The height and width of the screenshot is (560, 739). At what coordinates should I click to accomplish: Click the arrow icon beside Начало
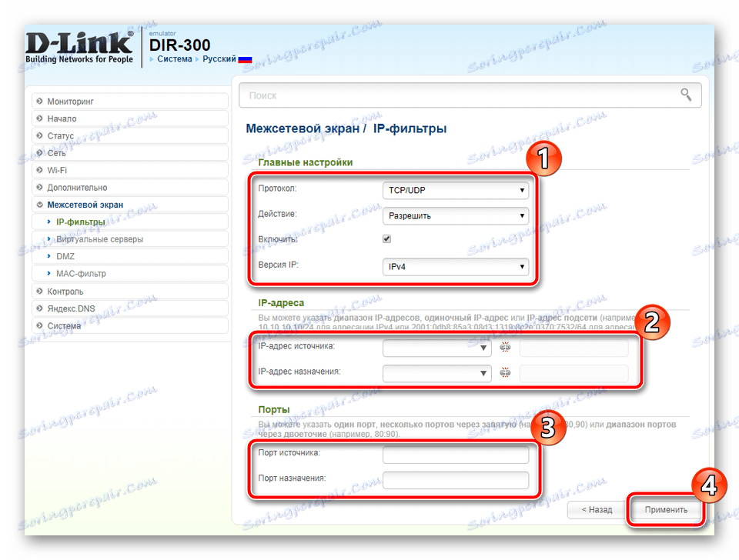click(x=39, y=118)
